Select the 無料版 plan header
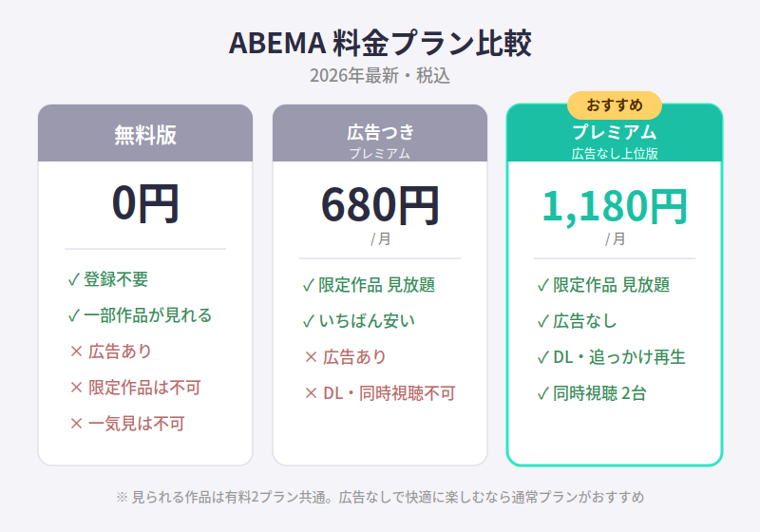The image size is (760, 532). pos(145,133)
